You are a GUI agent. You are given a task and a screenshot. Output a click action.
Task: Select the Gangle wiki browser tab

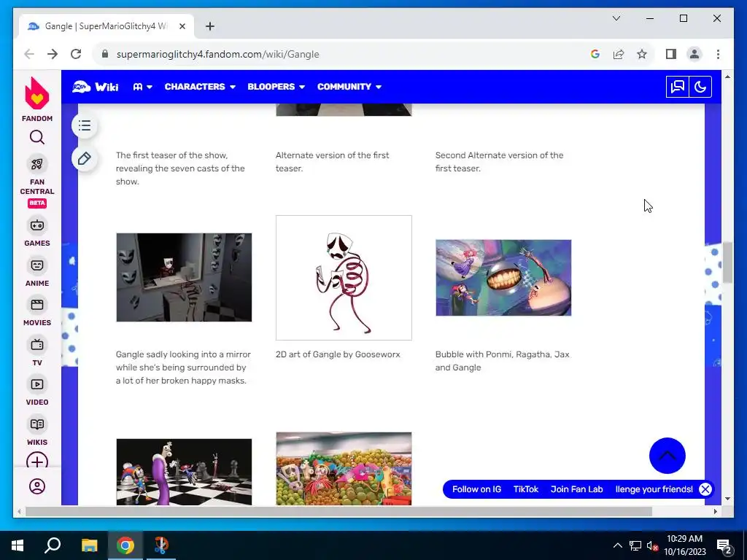point(107,26)
